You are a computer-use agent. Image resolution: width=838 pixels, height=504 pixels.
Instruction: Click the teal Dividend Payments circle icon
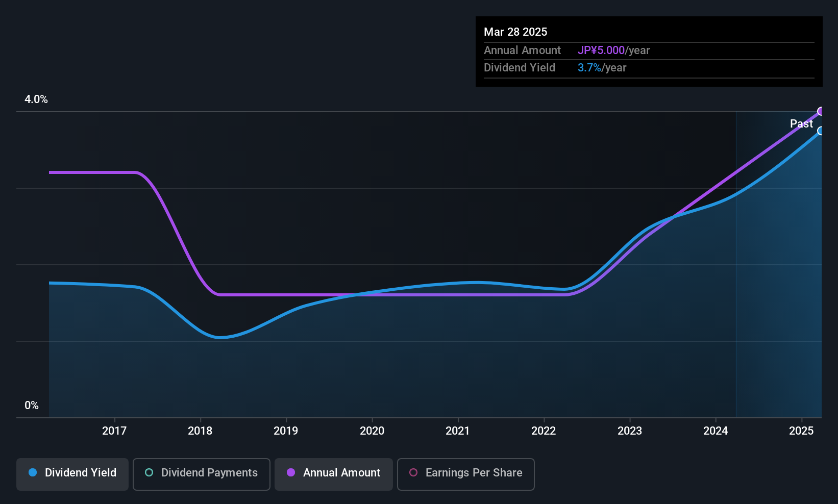click(x=149, y=472)
